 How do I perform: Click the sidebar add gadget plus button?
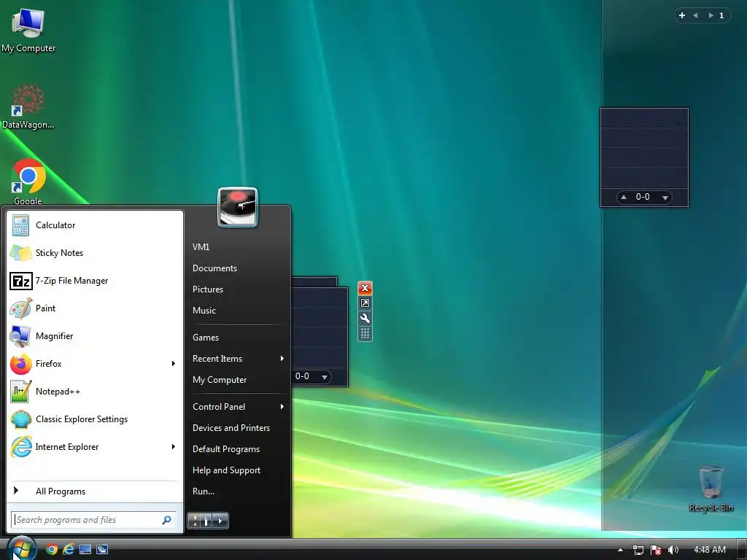click(682, 15)
